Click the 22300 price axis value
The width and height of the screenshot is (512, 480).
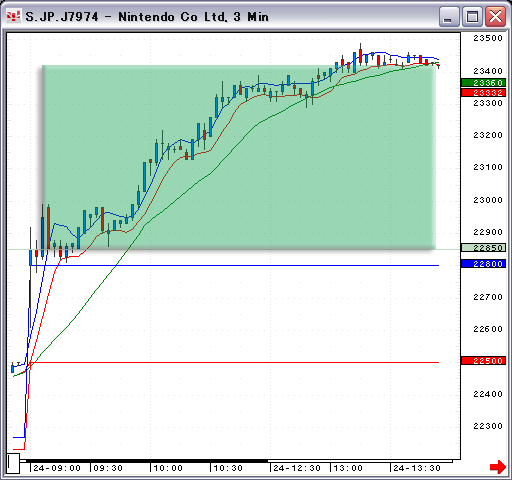click(488, 426)
